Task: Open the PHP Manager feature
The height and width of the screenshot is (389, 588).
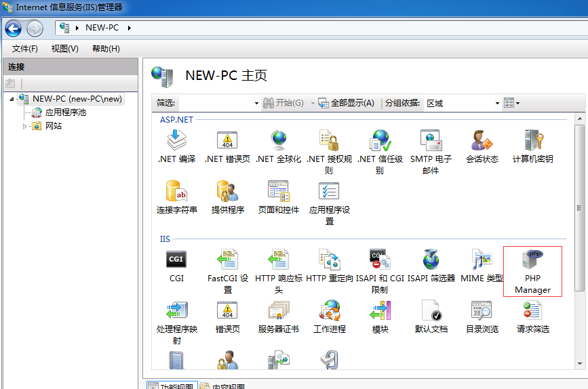Action: (x=532, y=271)
